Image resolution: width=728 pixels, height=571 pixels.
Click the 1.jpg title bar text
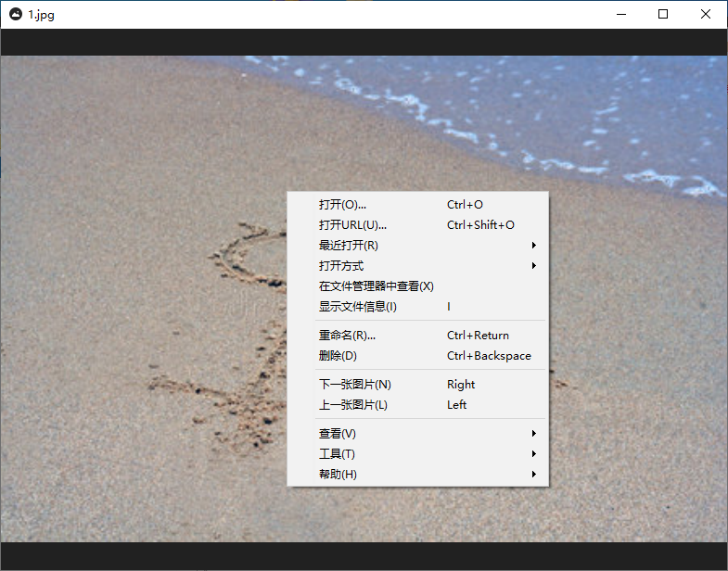pos(42,15)
